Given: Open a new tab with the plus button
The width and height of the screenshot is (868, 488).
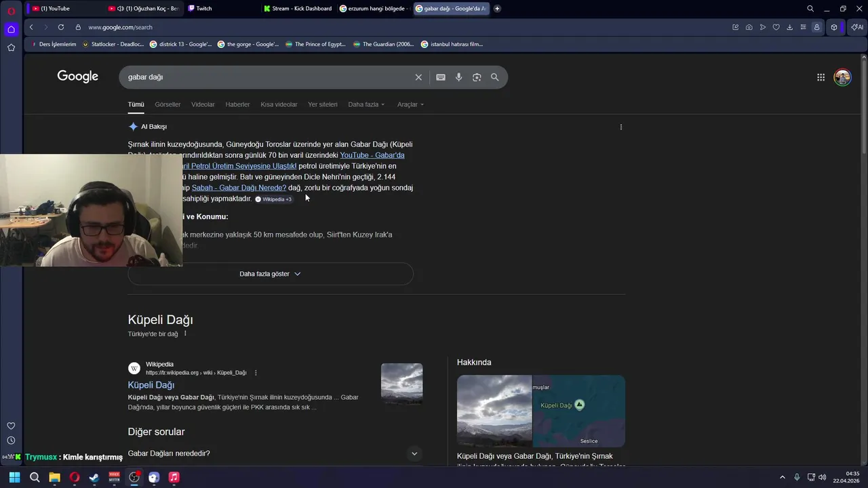Looking at the screenshot, I should pyautogui.click(x=497, y=8).
